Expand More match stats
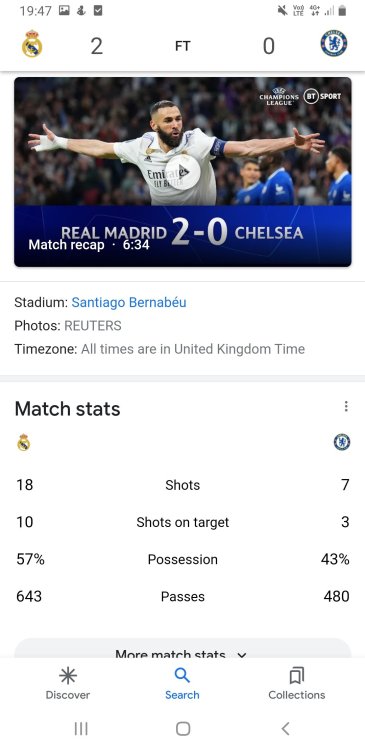Viewport: 365px width, 750px height. point(183,653)
